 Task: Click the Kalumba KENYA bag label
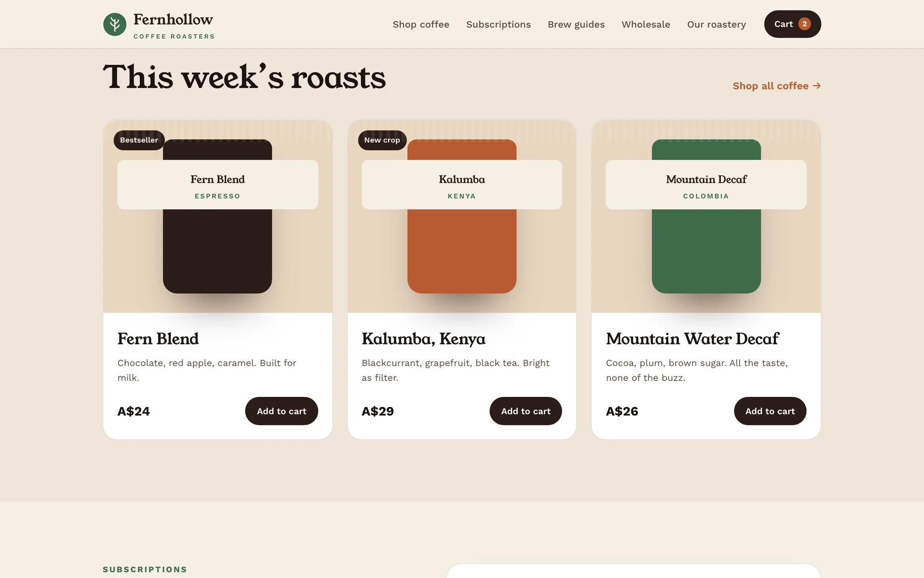coord(462,184)
